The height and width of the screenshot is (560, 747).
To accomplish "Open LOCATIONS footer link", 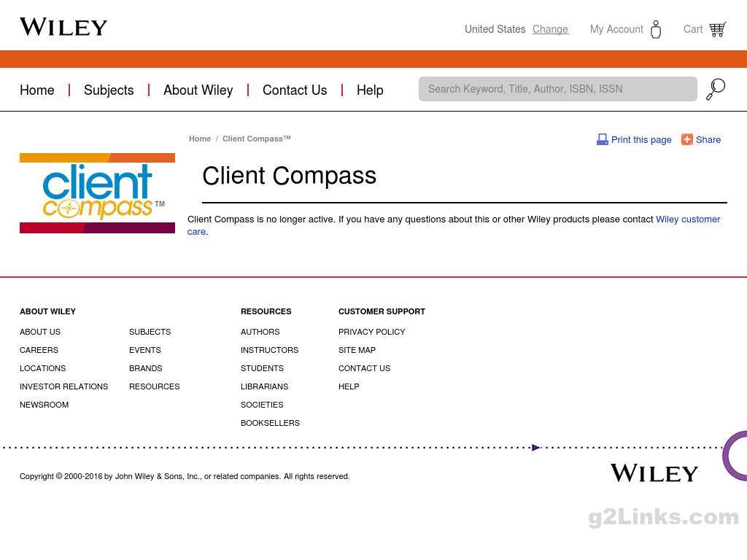I will (43, 368).
